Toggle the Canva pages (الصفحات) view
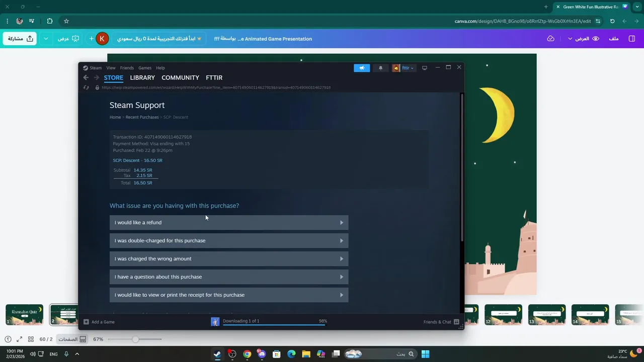 click(72, 339)
